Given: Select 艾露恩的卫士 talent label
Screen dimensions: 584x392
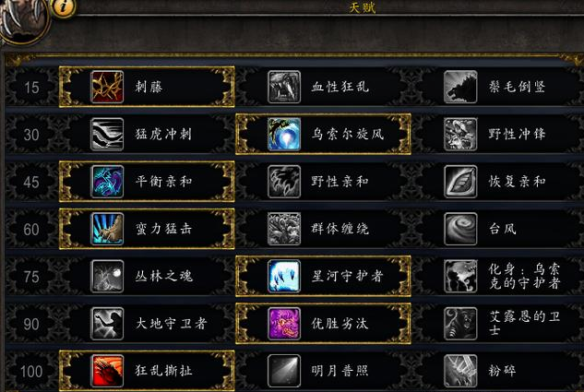Looking at the screenshot, I should point(524,323).
